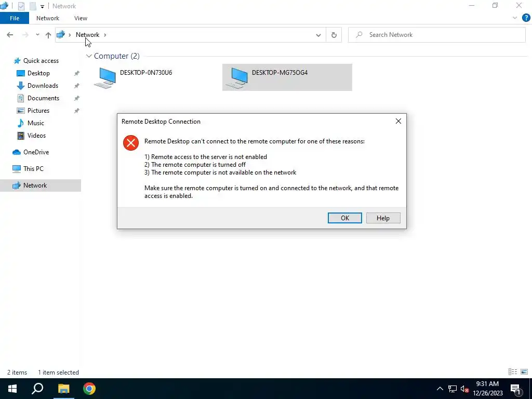Click the pin icon beside Pictures
The height and width of the screenshot is (399, 532).
[77, 111]
